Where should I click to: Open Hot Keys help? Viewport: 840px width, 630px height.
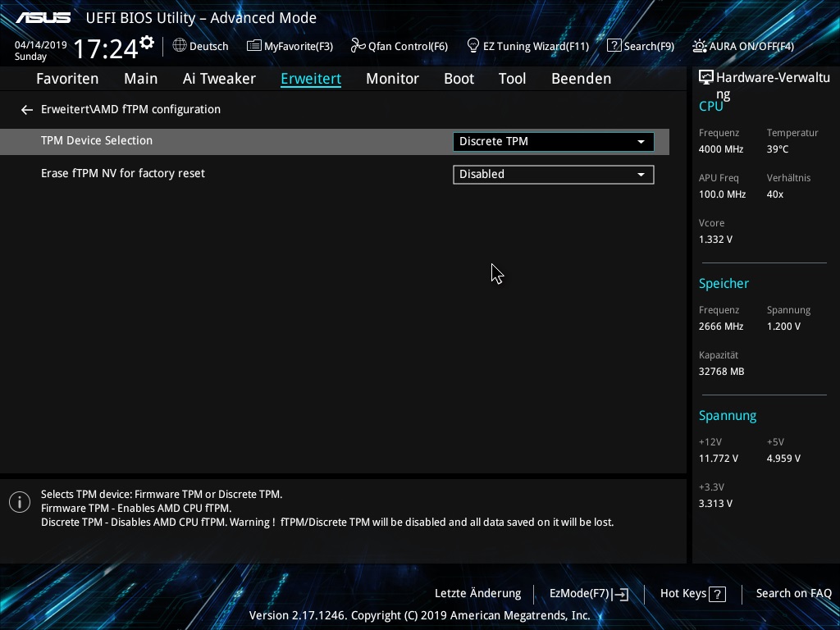pyautogui.click(x=693, y=594)
